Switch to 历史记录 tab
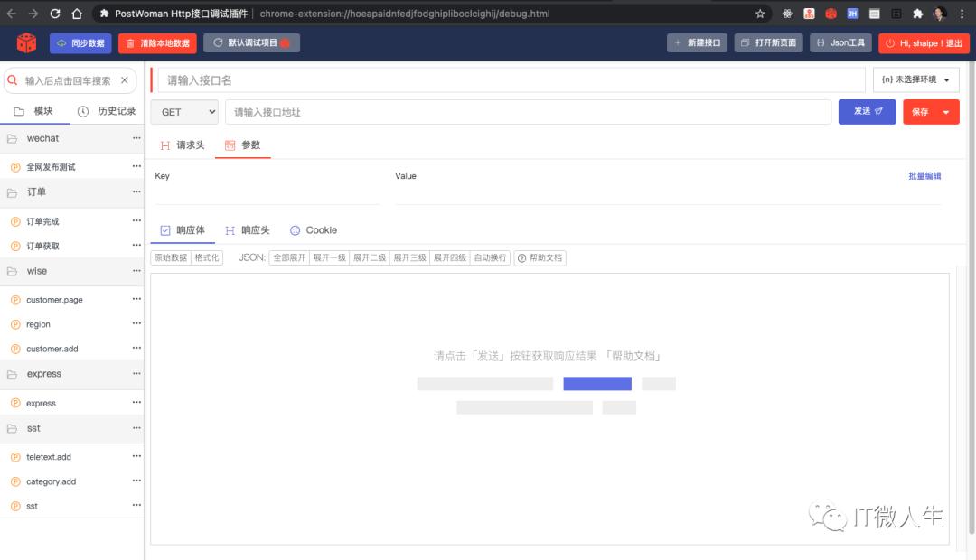The image size is (976, 560). point(107,111)
